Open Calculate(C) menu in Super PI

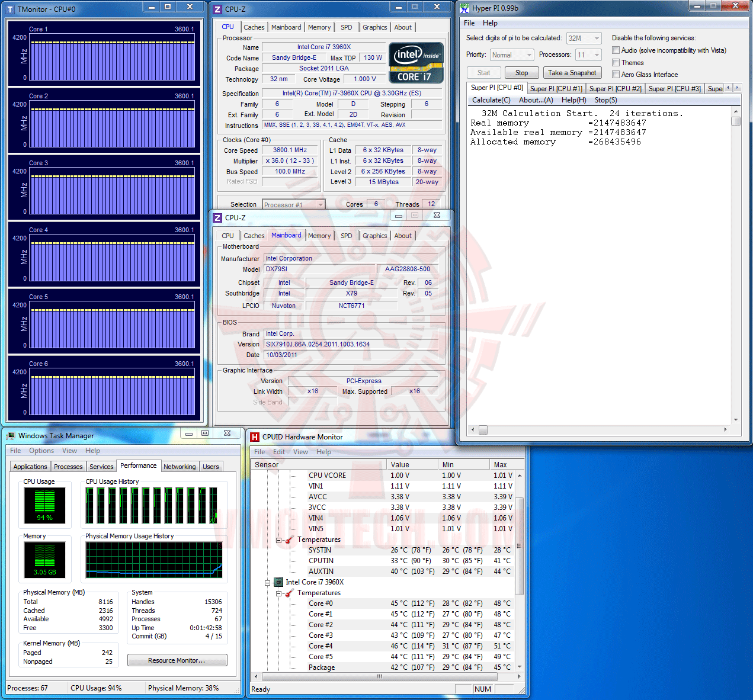pos(491,100)
